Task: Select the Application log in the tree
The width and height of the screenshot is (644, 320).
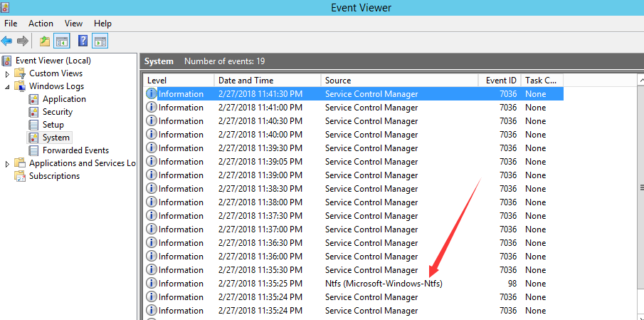Action: (64, 99)
